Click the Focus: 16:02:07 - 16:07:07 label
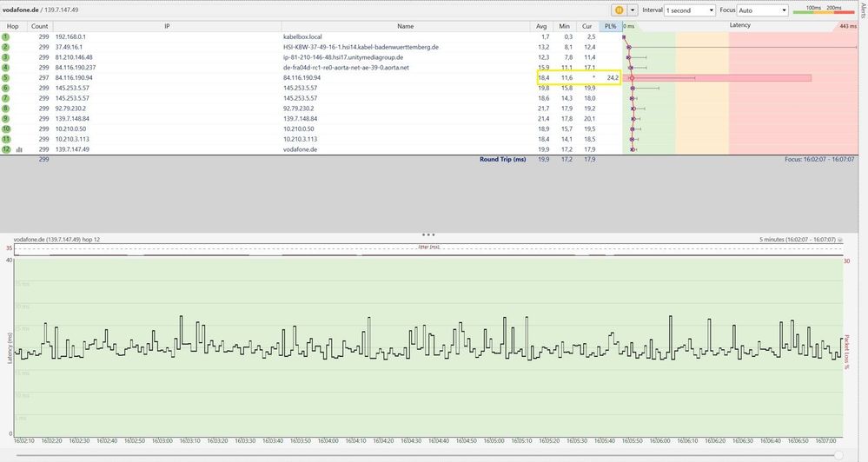Image resolution: width=868 pixels, height=462 pixels. coord(819,159)
